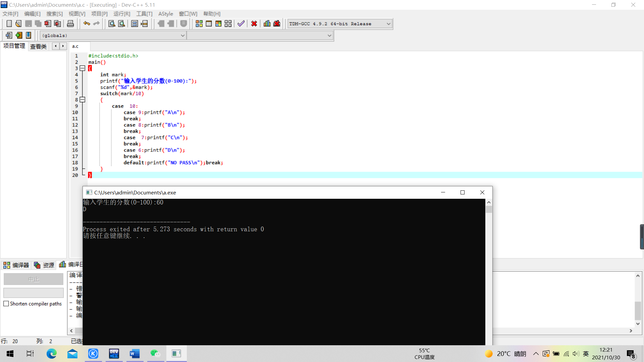The height and width of the screenshot is (362, 644).
Task: Click the New file toolbar icon
Action: tap(9, 24)
